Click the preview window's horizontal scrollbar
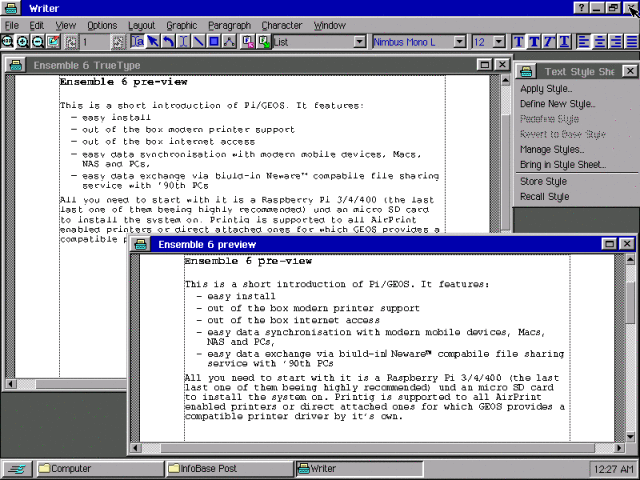Image resolution: width=640 pixels, height=480 pixels. (378, 448)
